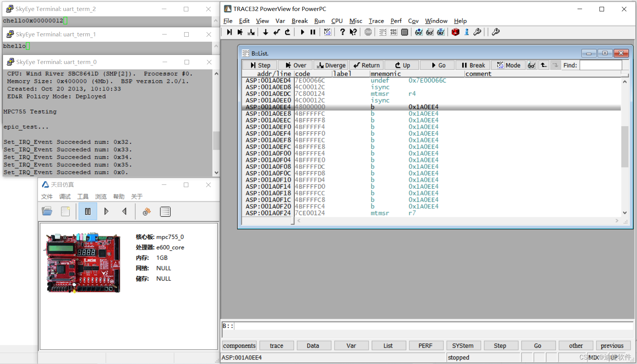The height and width of the screenshot is (364, 637).
Task: Open a file via folder icon in 天目仿真 toolbar
Action: pyautogui.click(x=47, y=211)
